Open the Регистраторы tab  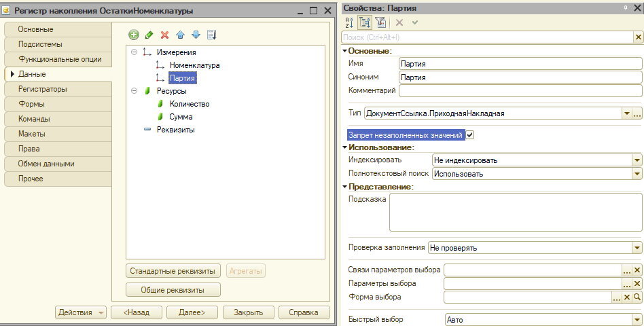click(58, 89)
